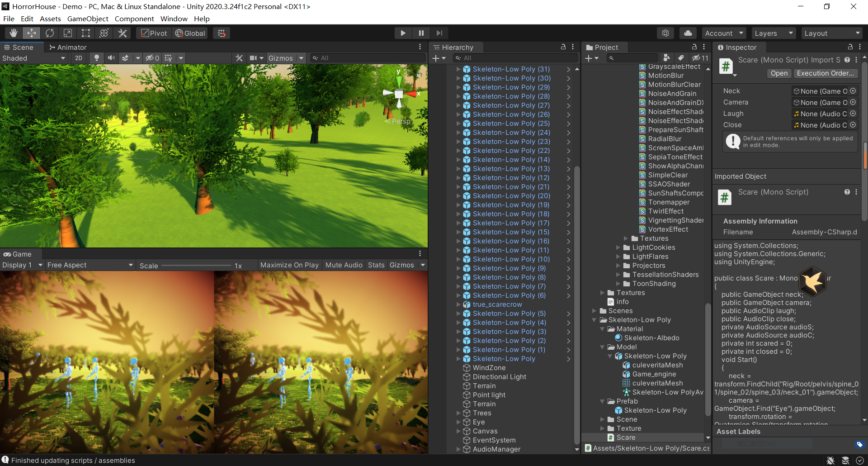Open custom editor tools

pos(123,33)
